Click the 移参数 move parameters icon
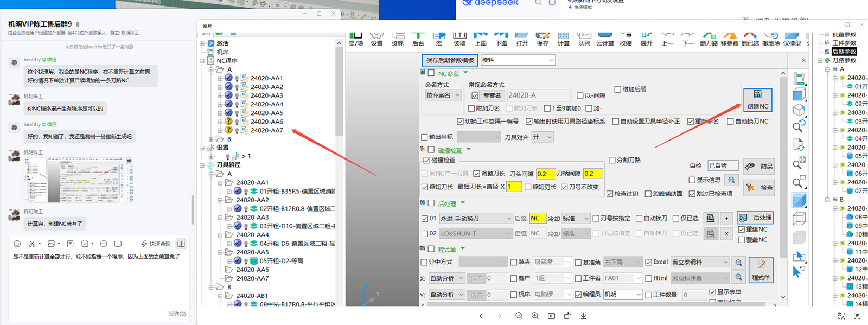Screen dimensions: 868x325 (x=730, y=39)
